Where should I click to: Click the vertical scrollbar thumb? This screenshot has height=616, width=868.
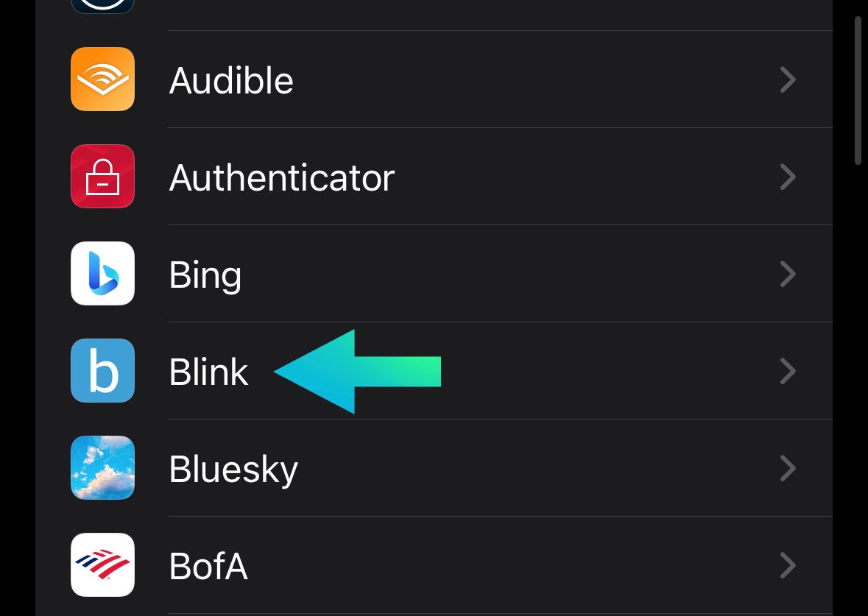coord(858,90)
